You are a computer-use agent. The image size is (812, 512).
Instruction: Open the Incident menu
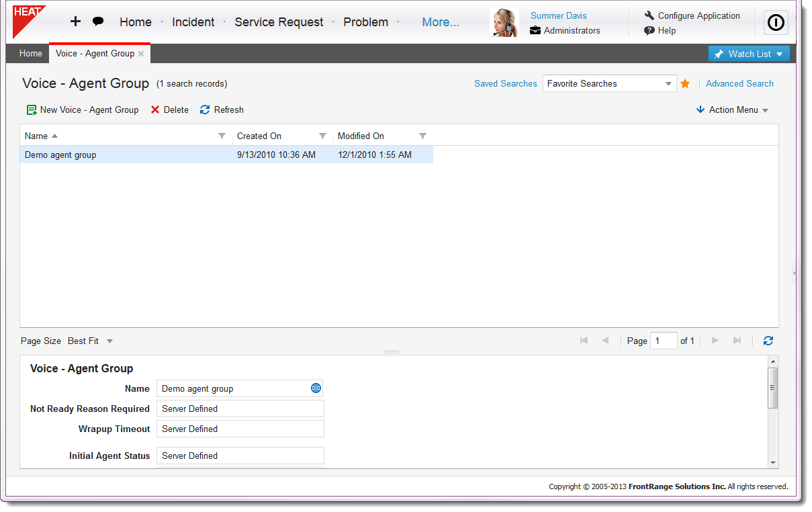[193, 22]
